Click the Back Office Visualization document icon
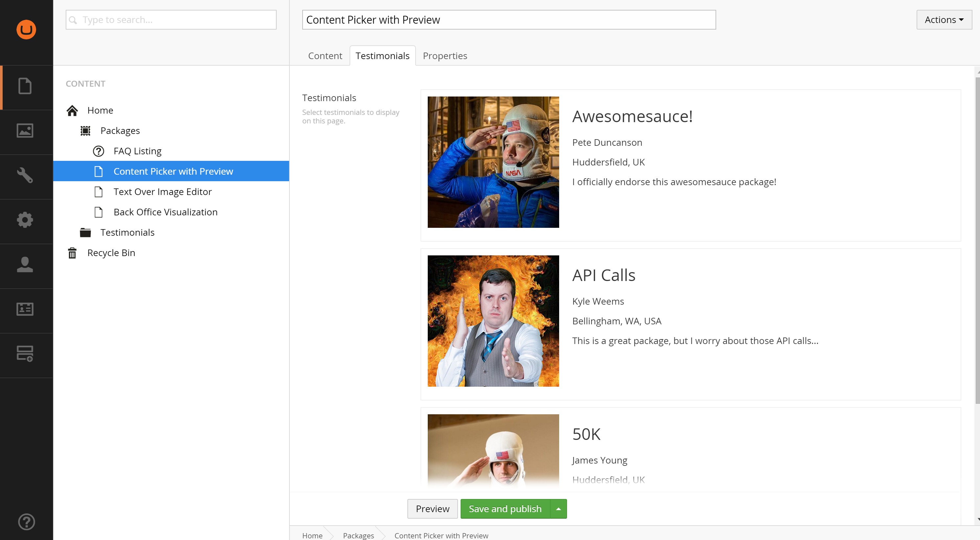Image resolution: width=980 pixels, height=540 pixels. [x=99, y=212]
